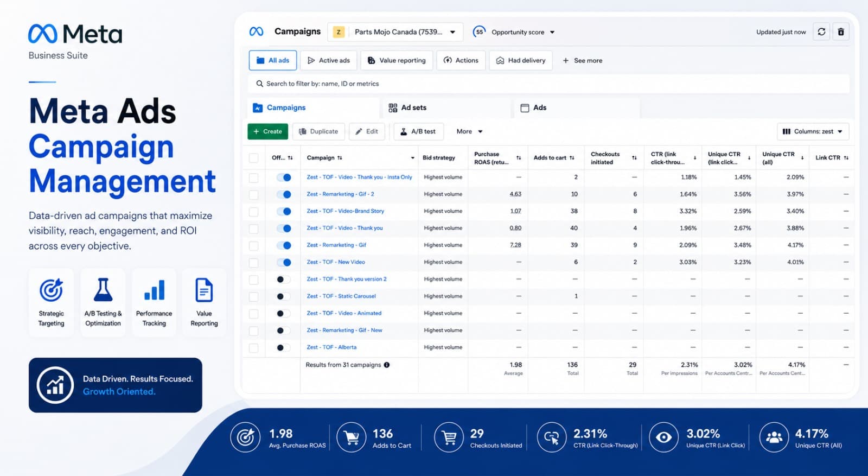This screenshot has width=868, height=476.
Task: Turn on the Zest - TOF - Alberta campaign toggle
Action: click(x=284, y=347)
